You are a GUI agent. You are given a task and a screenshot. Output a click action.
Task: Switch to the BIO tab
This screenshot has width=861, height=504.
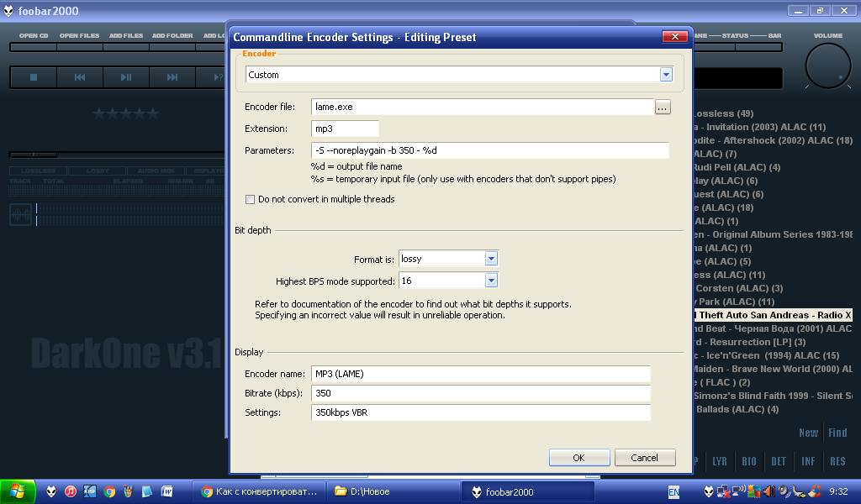point(748,461)
